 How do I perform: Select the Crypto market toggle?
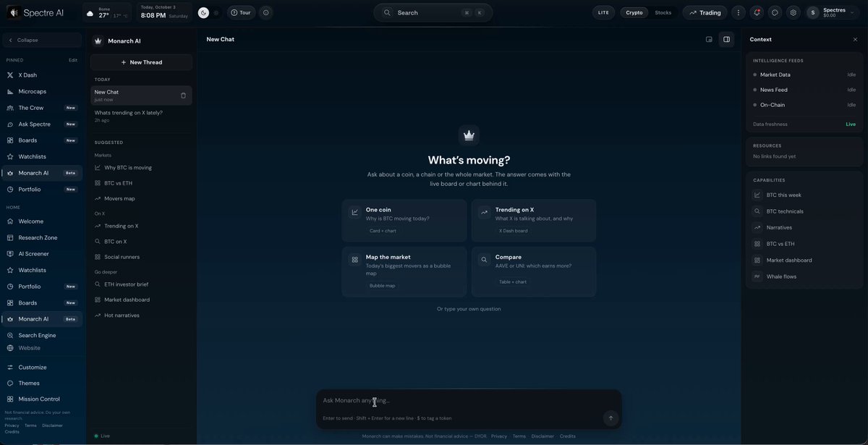coord(634,12)
